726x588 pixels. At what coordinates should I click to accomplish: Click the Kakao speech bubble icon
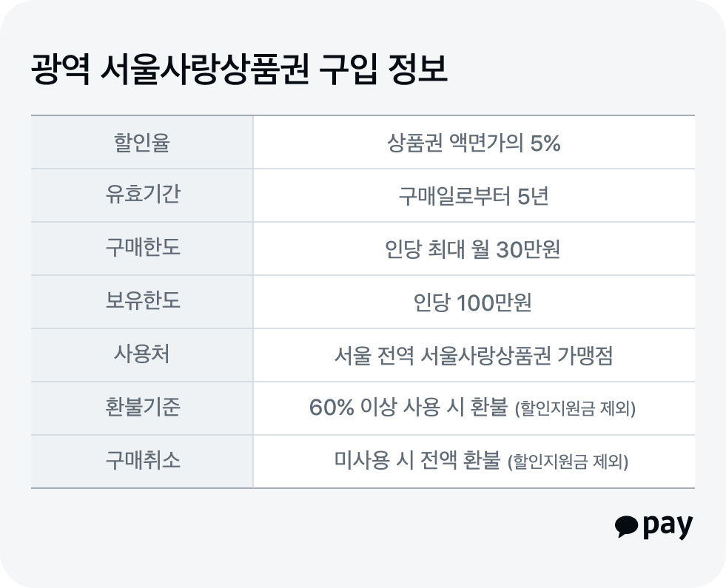tap(626, 525)
